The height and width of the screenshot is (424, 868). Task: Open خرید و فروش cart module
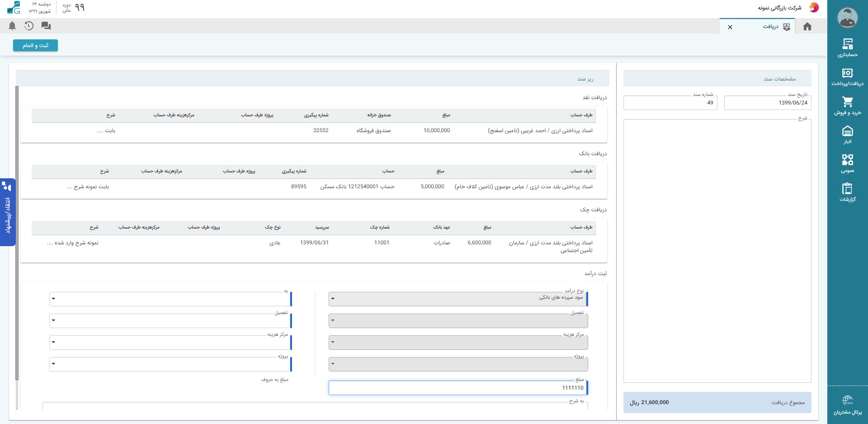[848, 106]
